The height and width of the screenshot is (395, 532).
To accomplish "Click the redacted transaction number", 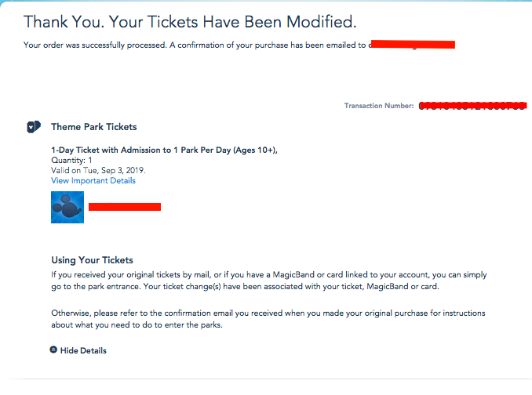I will pyautogui.click(x=473, y=106).
